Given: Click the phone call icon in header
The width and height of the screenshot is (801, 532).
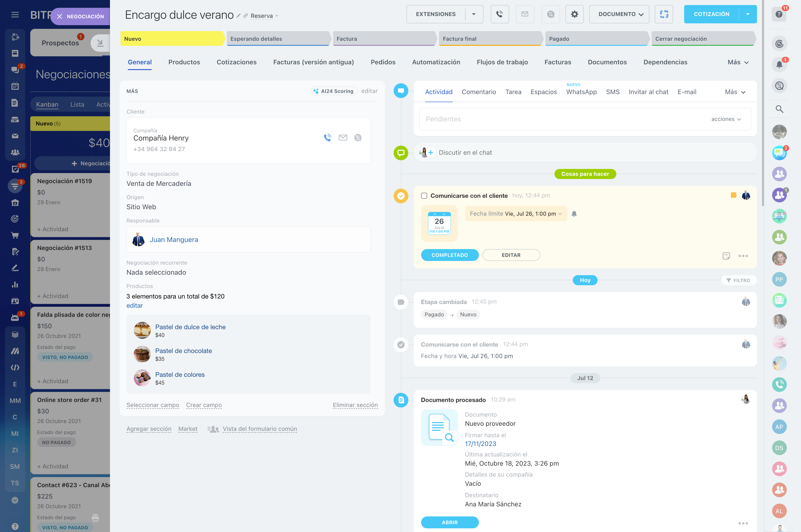Looking at the screenshot, I should 499,14.
